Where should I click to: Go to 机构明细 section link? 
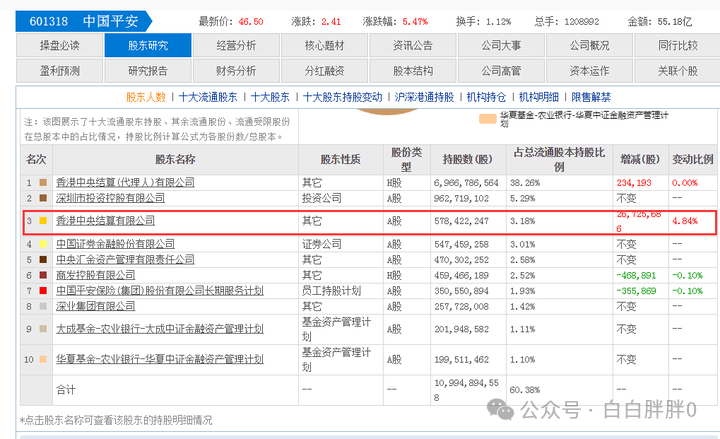click(539, 97)
